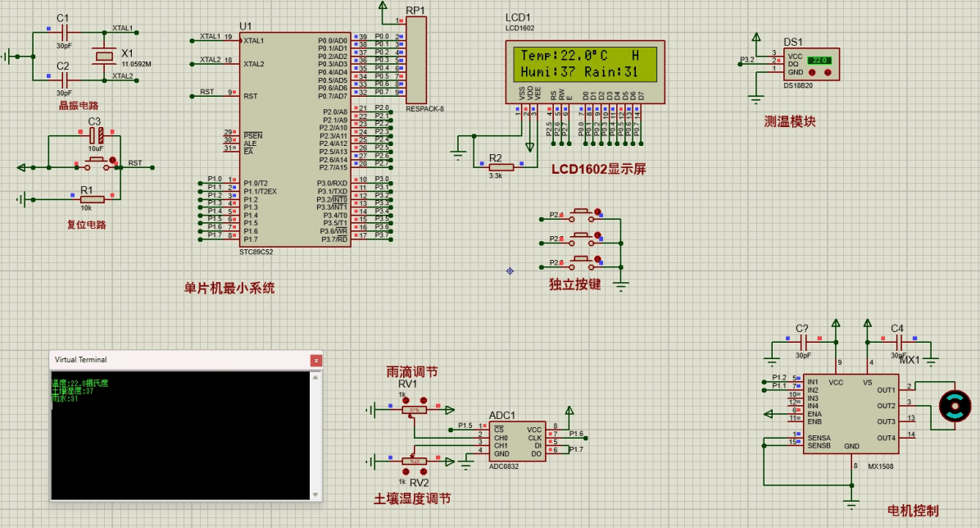This screenshot has width=980, height=528.
Task: Select resistor R2 below the LCD
Action: pyautogui.click(x=501, y=167)
